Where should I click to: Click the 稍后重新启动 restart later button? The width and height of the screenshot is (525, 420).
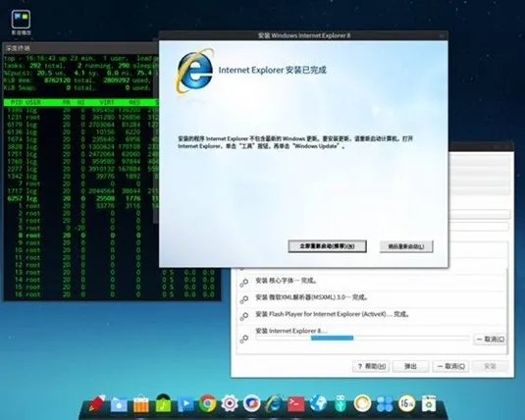(x=406, y=246)
